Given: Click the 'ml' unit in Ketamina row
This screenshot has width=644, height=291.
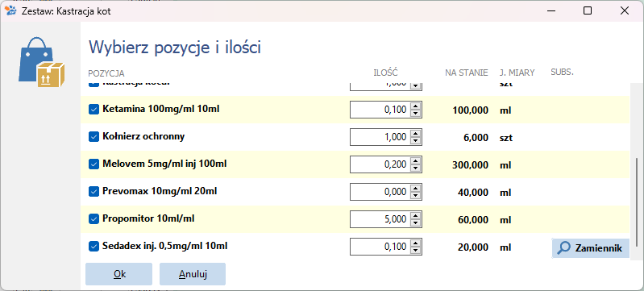Looking at the screenshot, I should coord(505,110).
